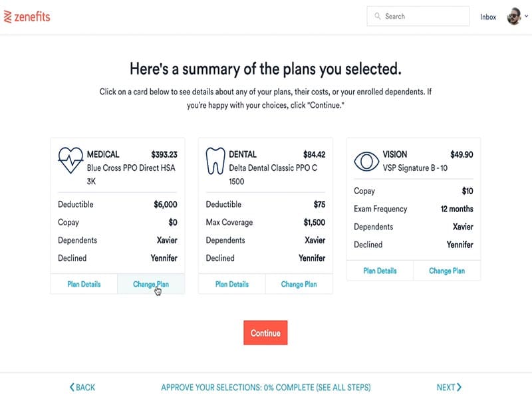
Task: Expand Approve Your Selections steps list
Action: point(265,387)
